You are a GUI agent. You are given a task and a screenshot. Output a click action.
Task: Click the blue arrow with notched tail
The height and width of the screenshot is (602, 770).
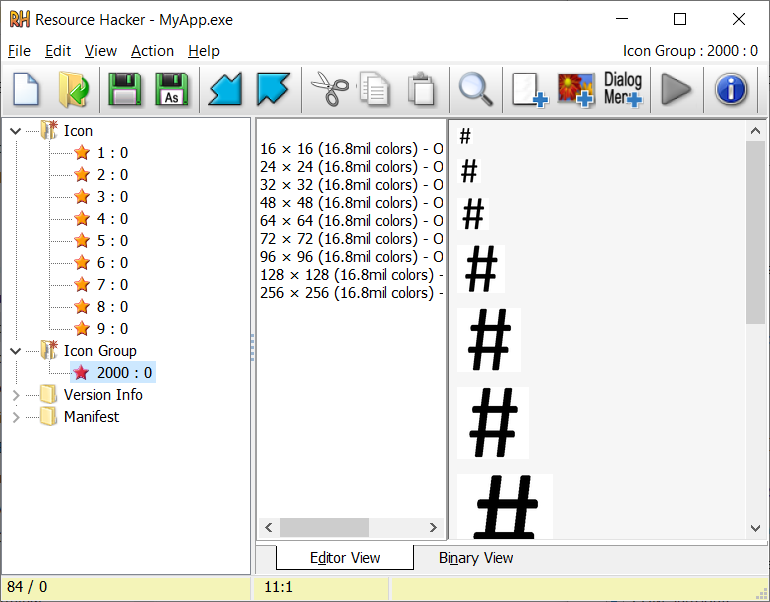click(x=273, y=89)
